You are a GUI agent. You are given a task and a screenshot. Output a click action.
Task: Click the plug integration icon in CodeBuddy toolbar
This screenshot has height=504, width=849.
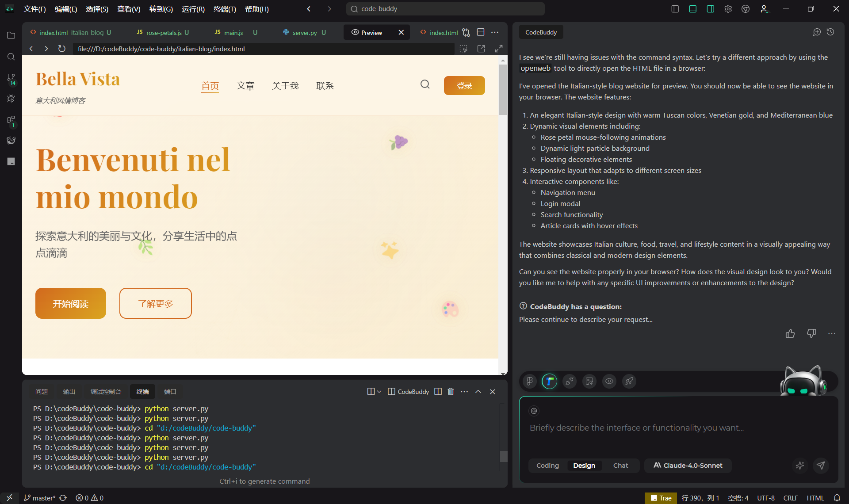click(x=570, y=381)
